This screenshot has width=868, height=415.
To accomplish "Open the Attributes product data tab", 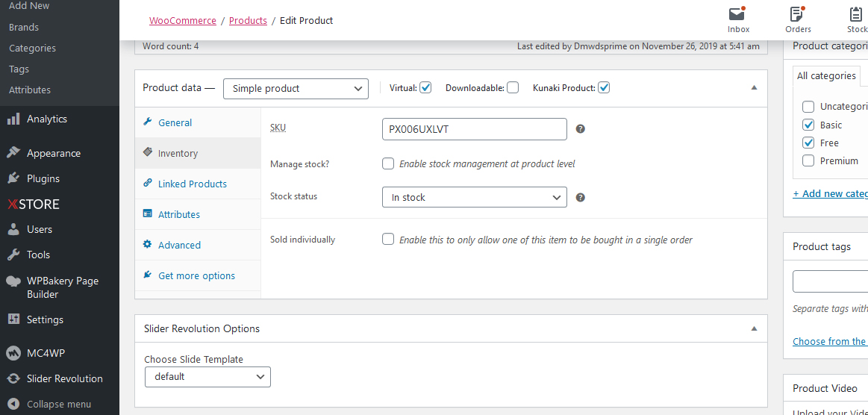I will pos(198,214).
